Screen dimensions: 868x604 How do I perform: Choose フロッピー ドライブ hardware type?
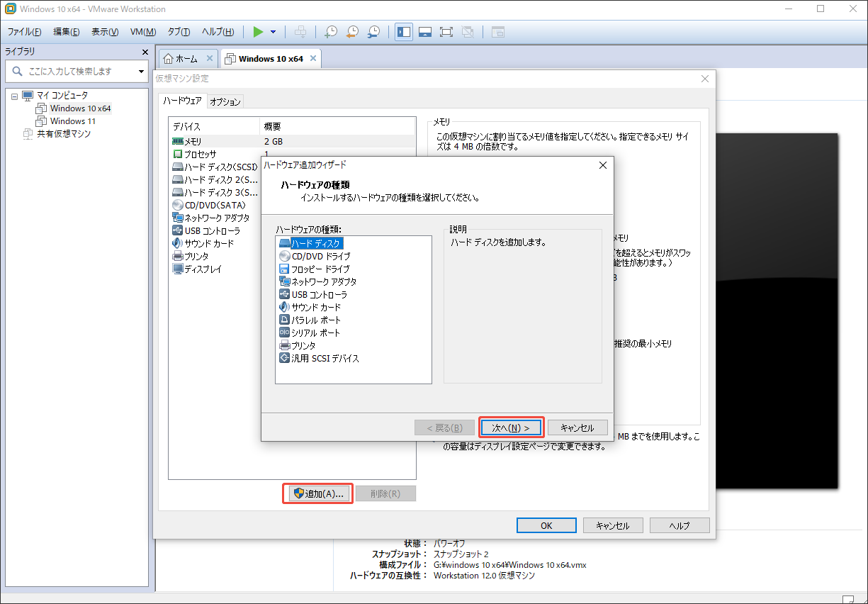(x=315, y=269)
